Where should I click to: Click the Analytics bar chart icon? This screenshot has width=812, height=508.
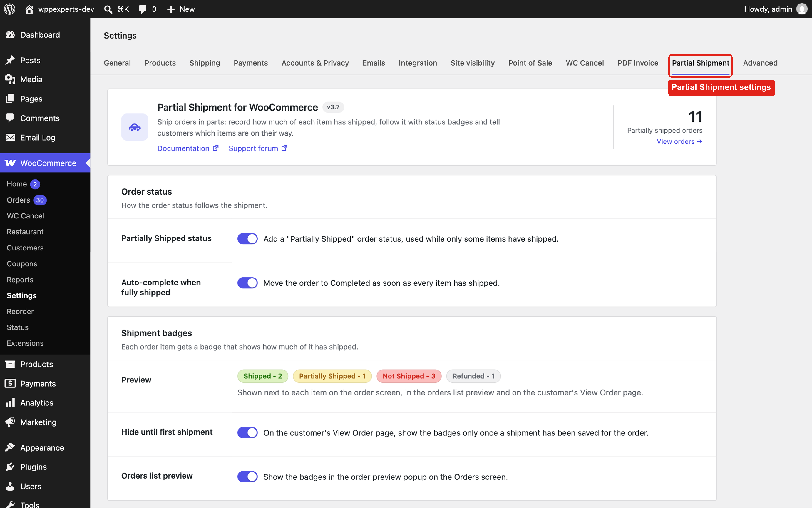[10, 402]
